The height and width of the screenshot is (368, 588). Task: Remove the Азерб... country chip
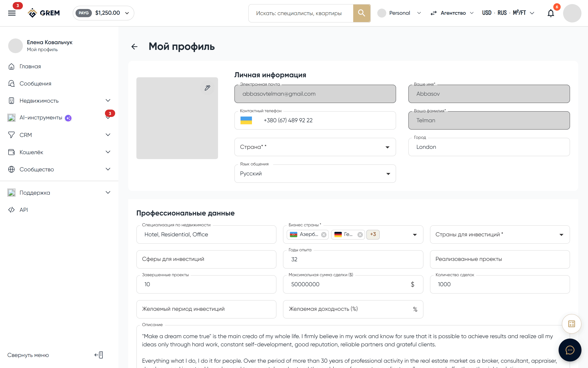324,235
